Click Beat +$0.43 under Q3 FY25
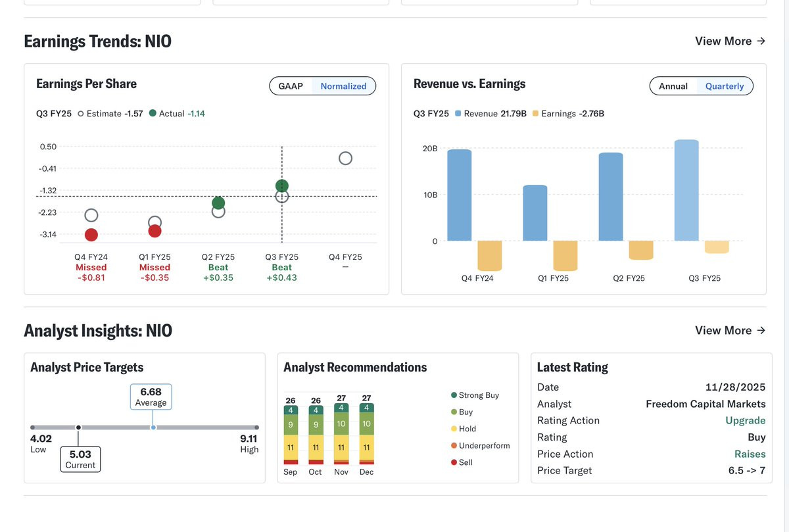 pyautogui.click(x=282, y=272)
